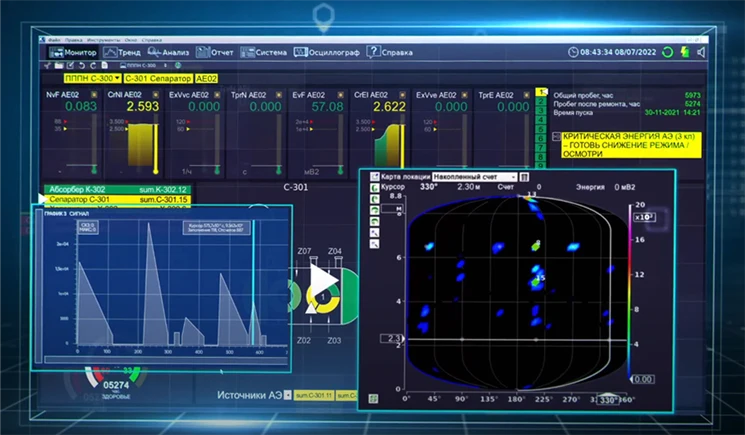Select channel 5 in number strip
Screen dimensions: 745x435
(x=541, y=129)
